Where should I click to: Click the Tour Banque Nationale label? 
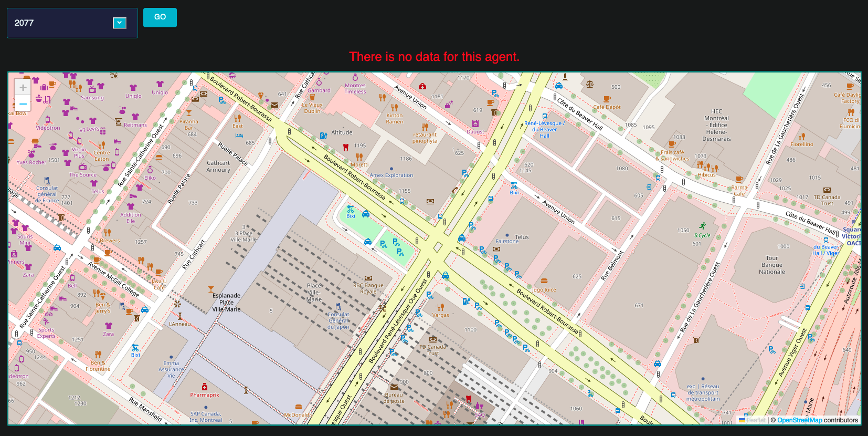pos(772,265)
